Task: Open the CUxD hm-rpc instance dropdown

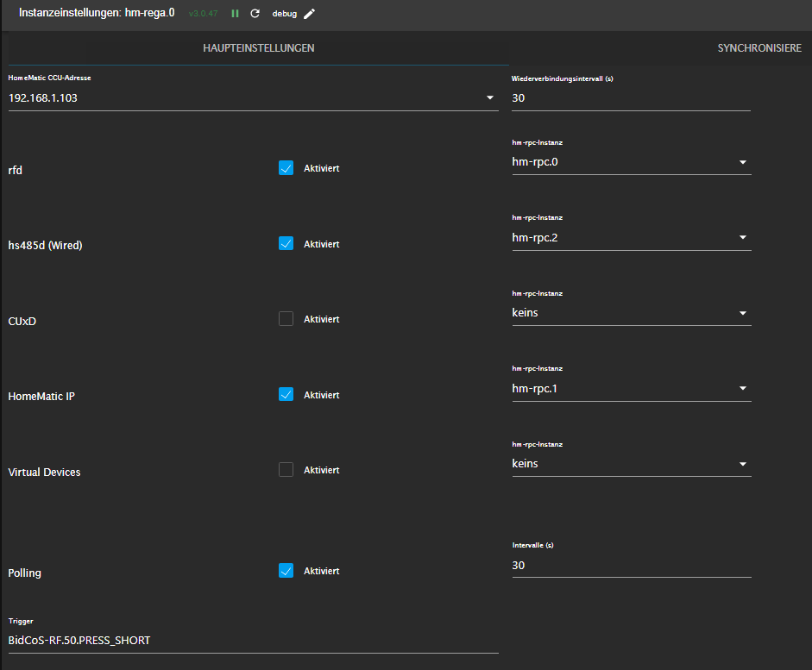Action: tap(632, 313)
